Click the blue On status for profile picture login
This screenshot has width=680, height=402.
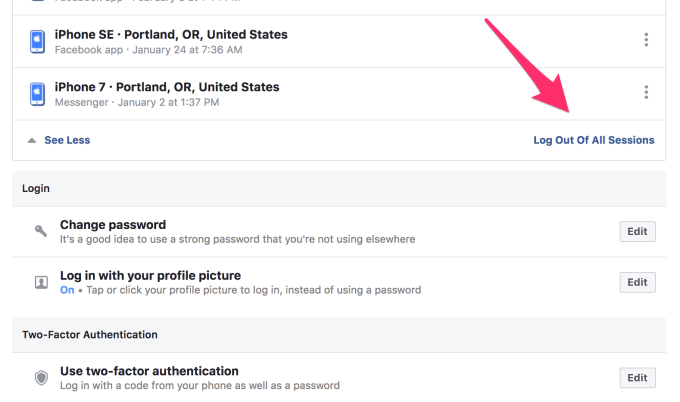[x=67, y=290]
